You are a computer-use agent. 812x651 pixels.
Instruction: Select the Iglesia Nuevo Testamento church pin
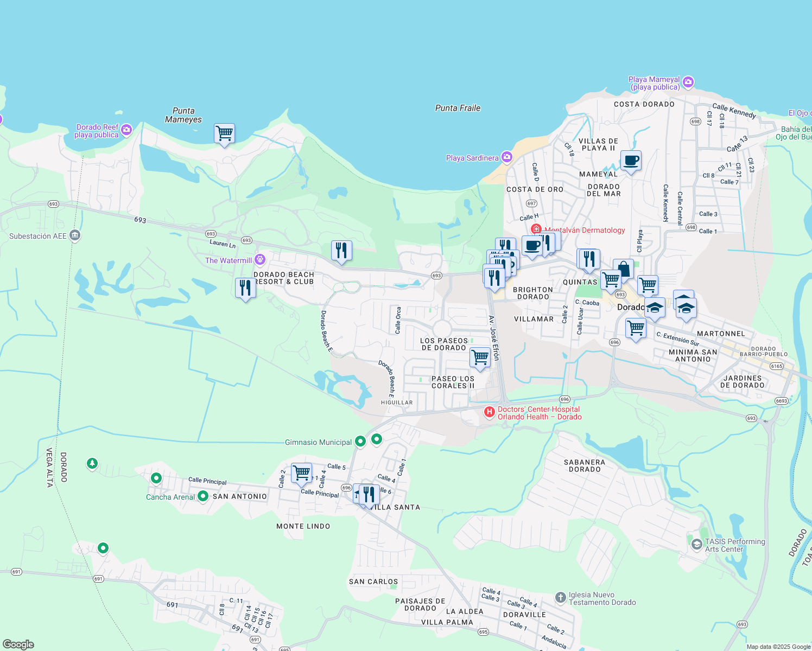tap(561, 598)
